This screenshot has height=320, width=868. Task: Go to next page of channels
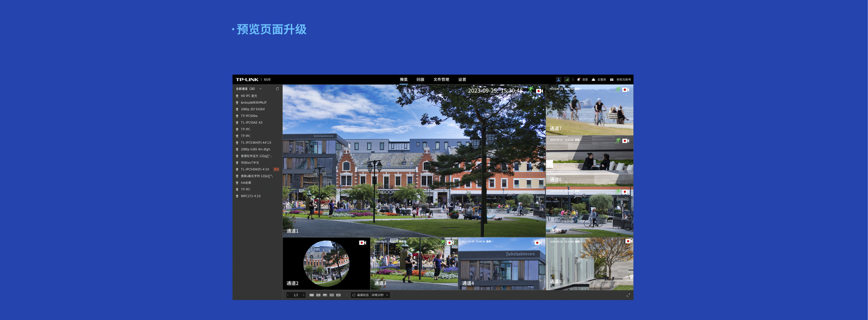point(303,295)
